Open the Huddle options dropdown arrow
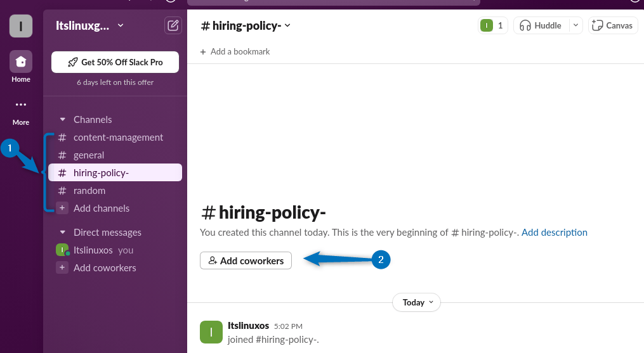Viewport: 644px width, 353px height. tap(575, 25)
